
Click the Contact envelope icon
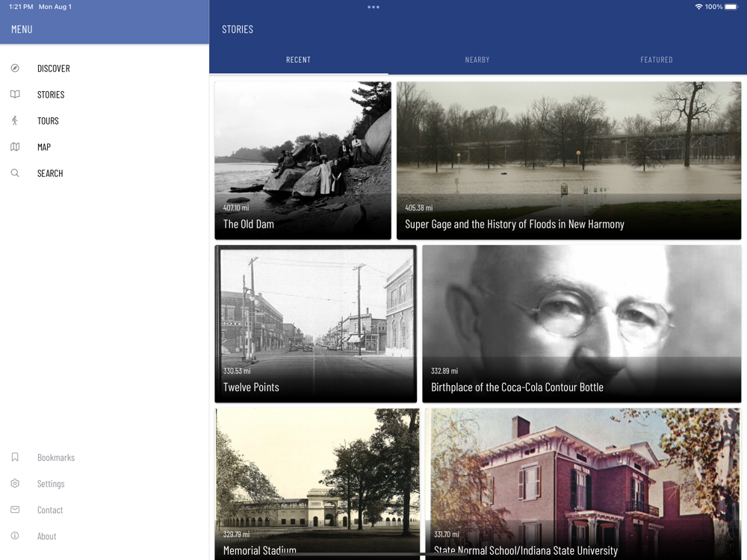pos(15,509)
